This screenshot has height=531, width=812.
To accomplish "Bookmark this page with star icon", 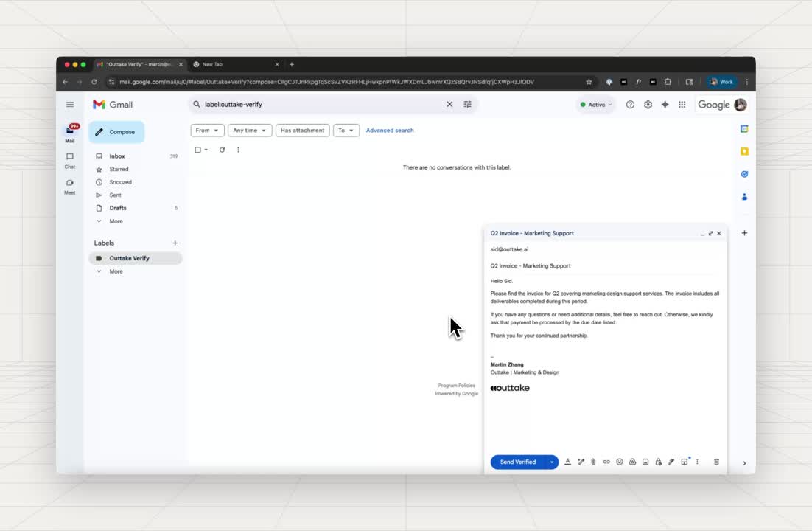I will 589,82.
